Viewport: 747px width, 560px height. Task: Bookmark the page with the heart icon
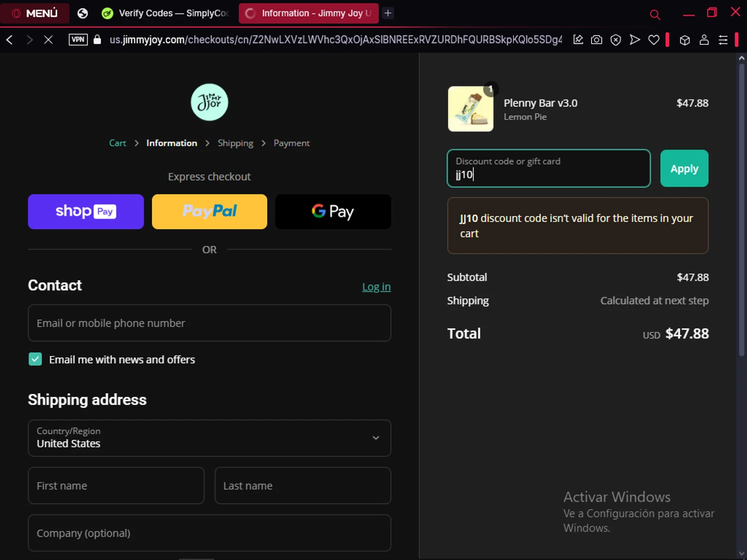click(654, 40)
